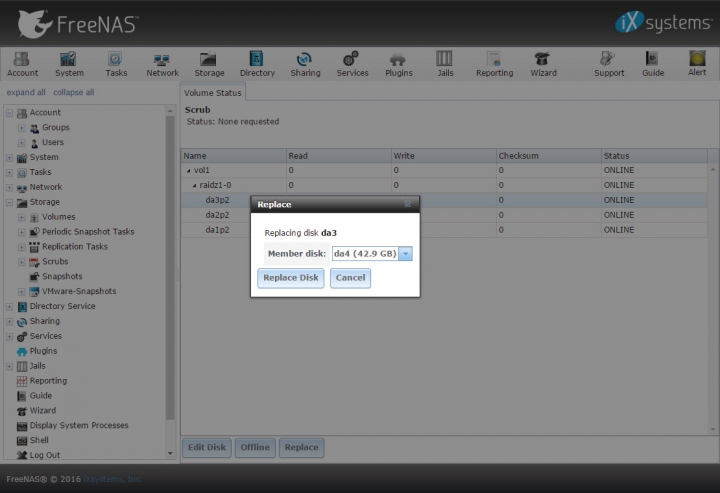The image size is (720, 493).
Task: Open the System toolbar icon
Action: click(x=69, y=64)
